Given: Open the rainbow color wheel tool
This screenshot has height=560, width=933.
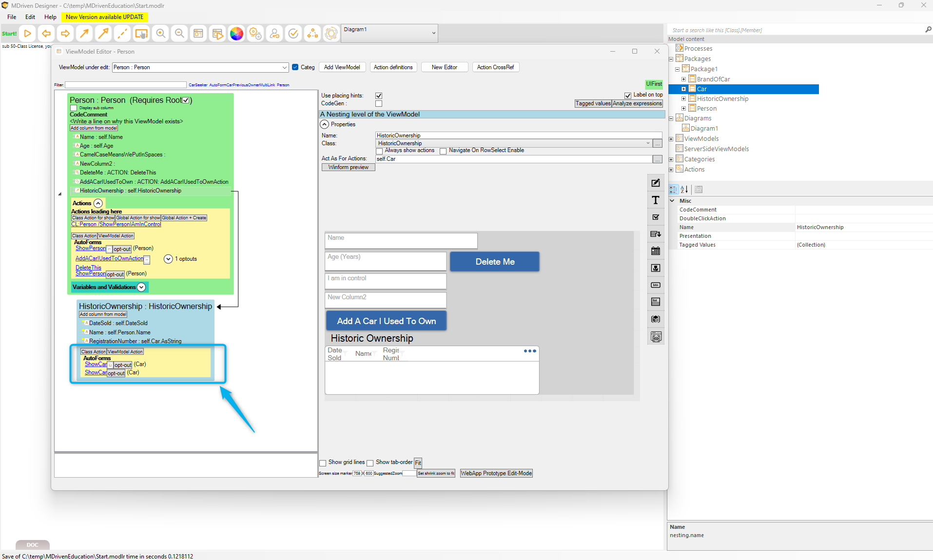Looking at the screenshot, I should (236, 34).
